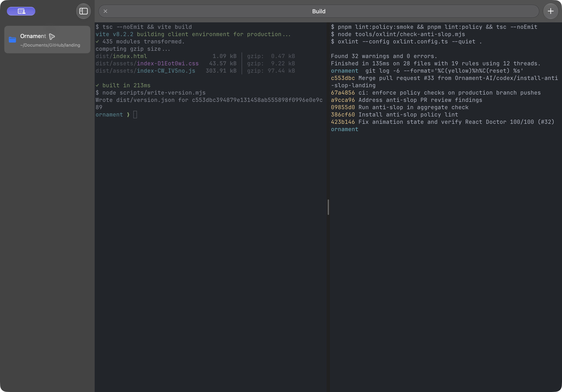Screen dimensions: 562x392
Task: Click 'node scripts/write-version.mjs' command
Action: coord(154,93)
